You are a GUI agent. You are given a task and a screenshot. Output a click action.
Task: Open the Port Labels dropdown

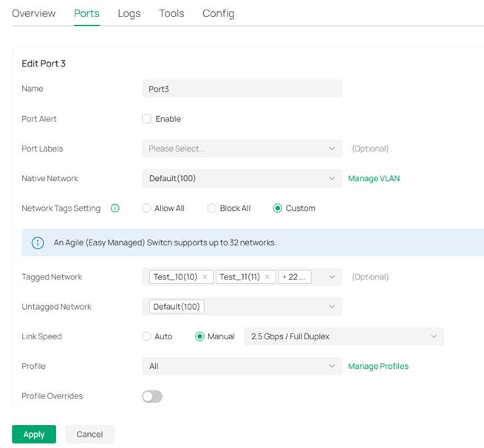click(242, 149)
